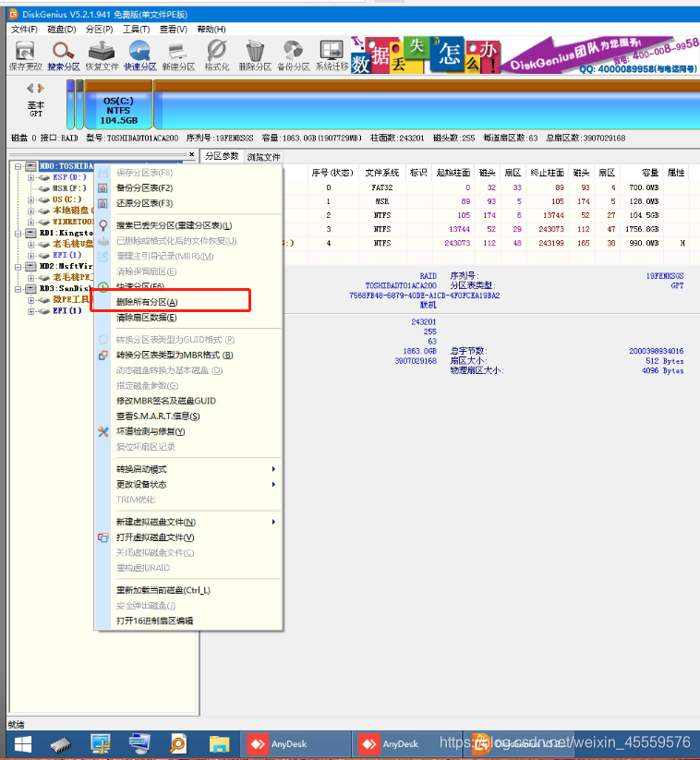
Task: Expand the WINRETOOL tree node
Action: click(31, 222)
